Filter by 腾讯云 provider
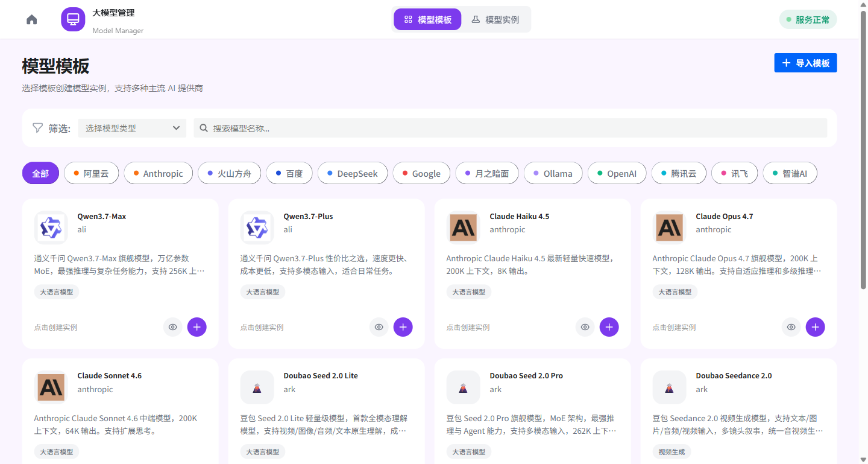868x464 pixels. [679, 173]
